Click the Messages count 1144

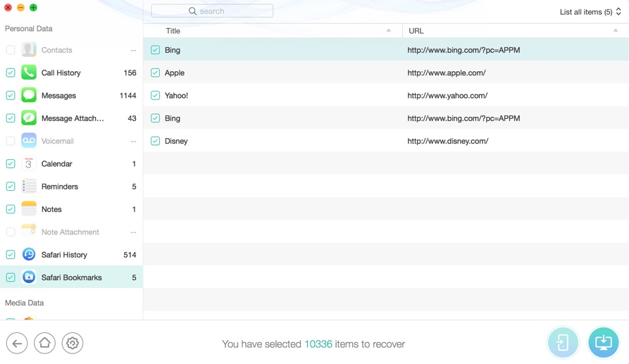coord(127,96)
